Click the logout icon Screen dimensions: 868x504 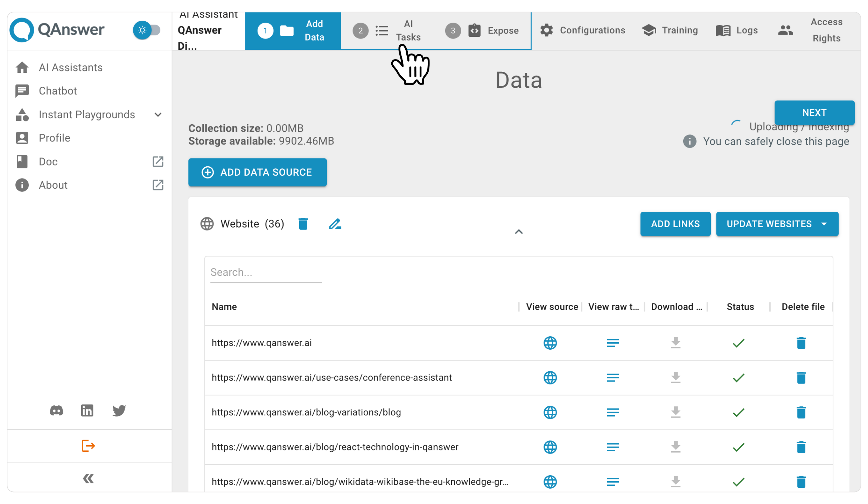88,446
